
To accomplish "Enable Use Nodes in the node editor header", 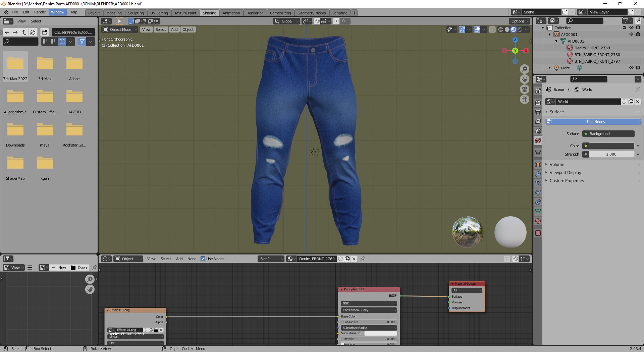I will tap(203, 259).
